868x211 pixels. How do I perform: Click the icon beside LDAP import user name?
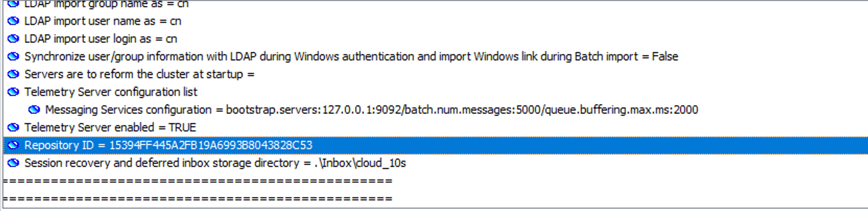click(x=13, y=21)
